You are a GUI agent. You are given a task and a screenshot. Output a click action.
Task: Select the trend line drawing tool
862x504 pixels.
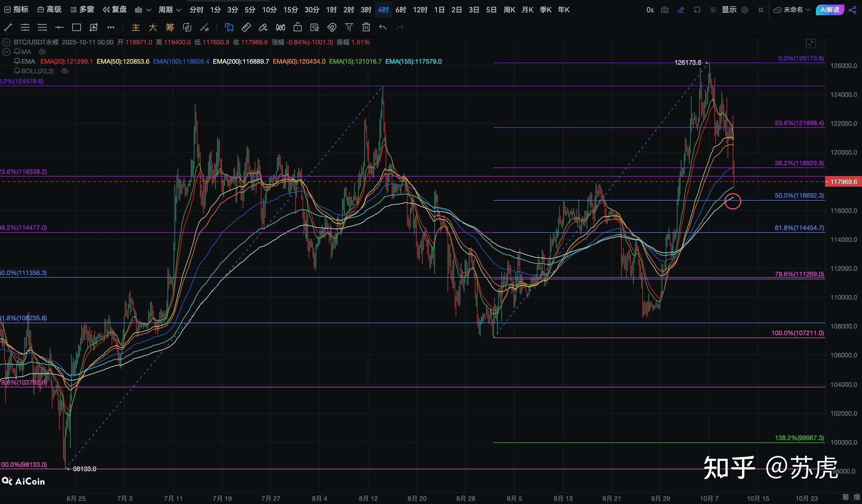coord(8,27)
